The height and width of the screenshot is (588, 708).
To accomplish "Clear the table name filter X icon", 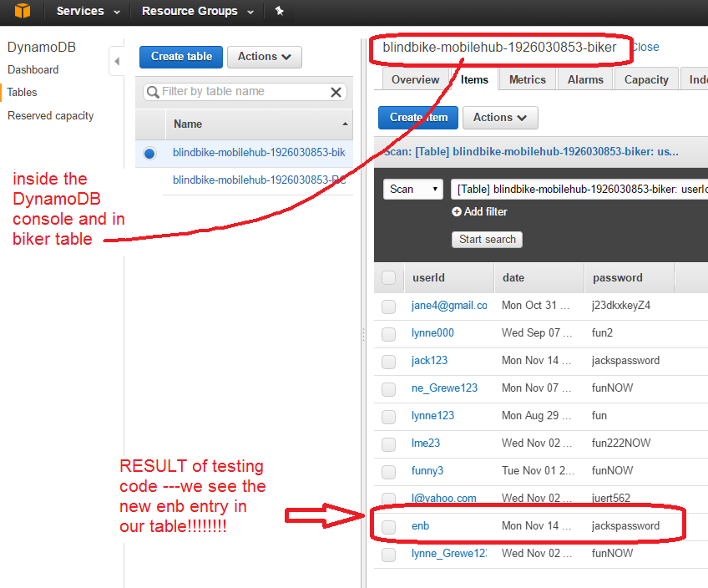I will pyautogui.click(x=336, y=92).
